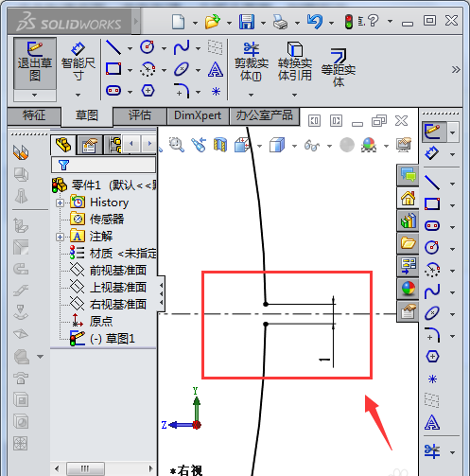Open the Exit Sketch dropdown arrow

click(35, 95)
